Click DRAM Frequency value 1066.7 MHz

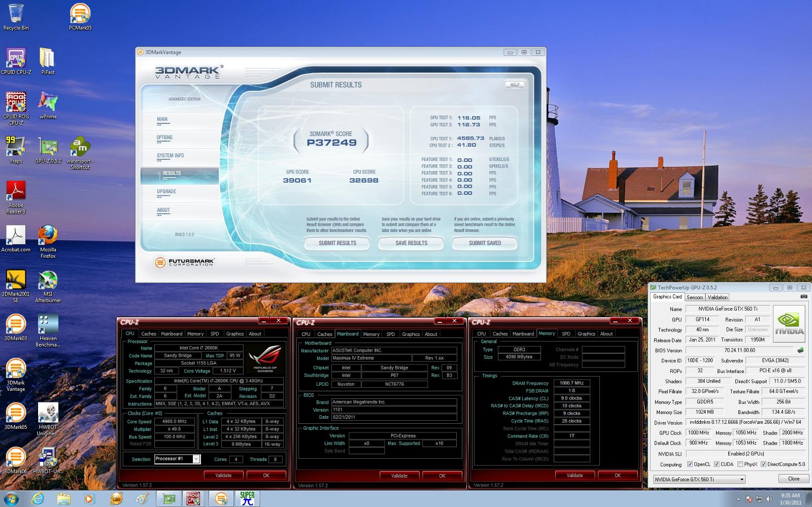click(571, 384)
